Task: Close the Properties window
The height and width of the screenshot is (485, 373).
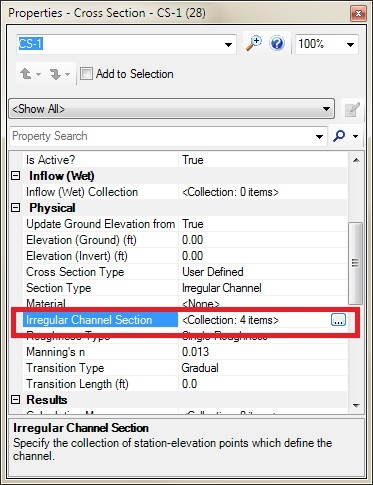Action: tap(358, 14)
